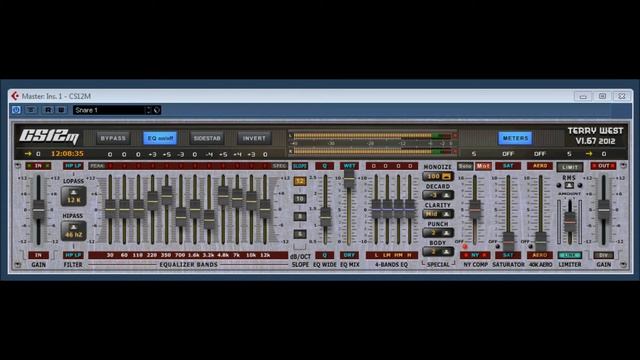Click small corner icon left of GAIN label bottom-left
Screen dimensions: 640x360
tap(18, 264)
